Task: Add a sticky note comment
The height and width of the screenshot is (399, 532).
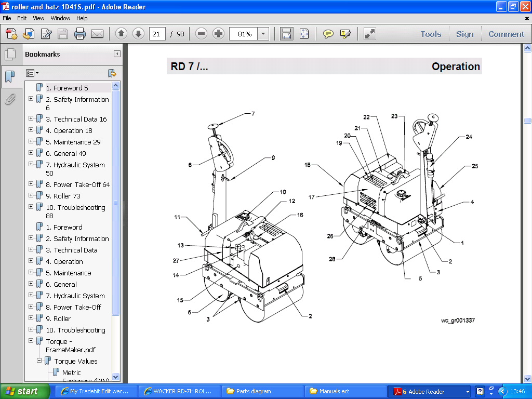Action: coord(328,34)
